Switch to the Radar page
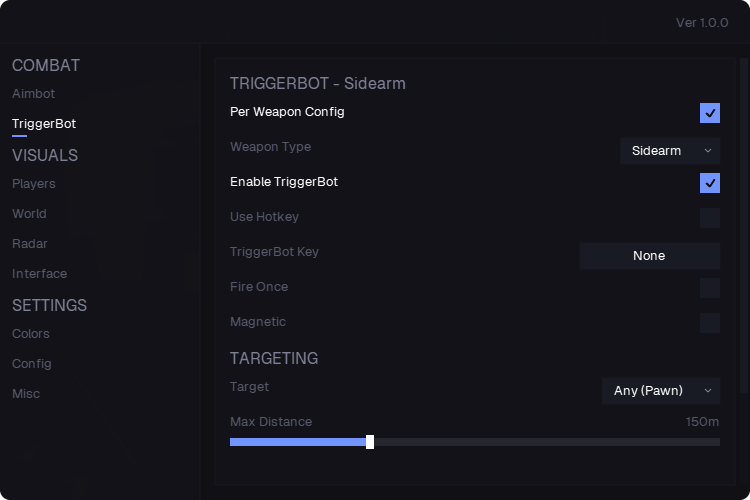This screenshot has height=500, width=750. (x=30, y=244)
